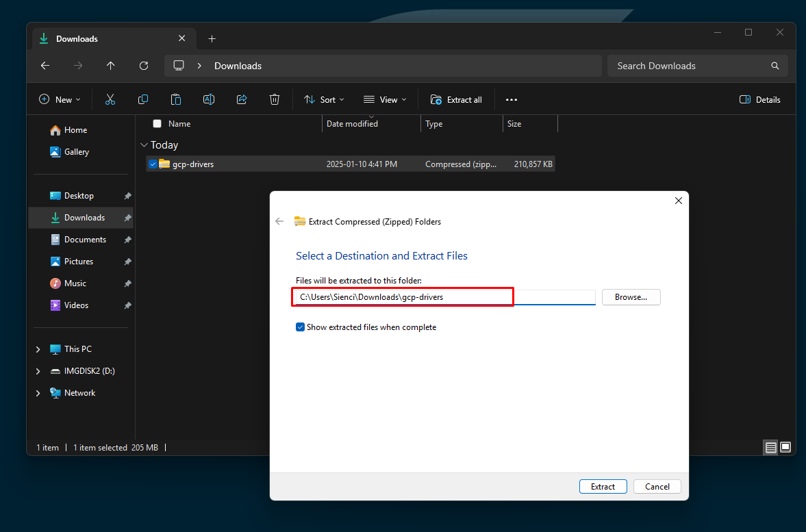806x532 pixels.
Task: Open the See more ellipsis menu
Action: coord(511,99)
